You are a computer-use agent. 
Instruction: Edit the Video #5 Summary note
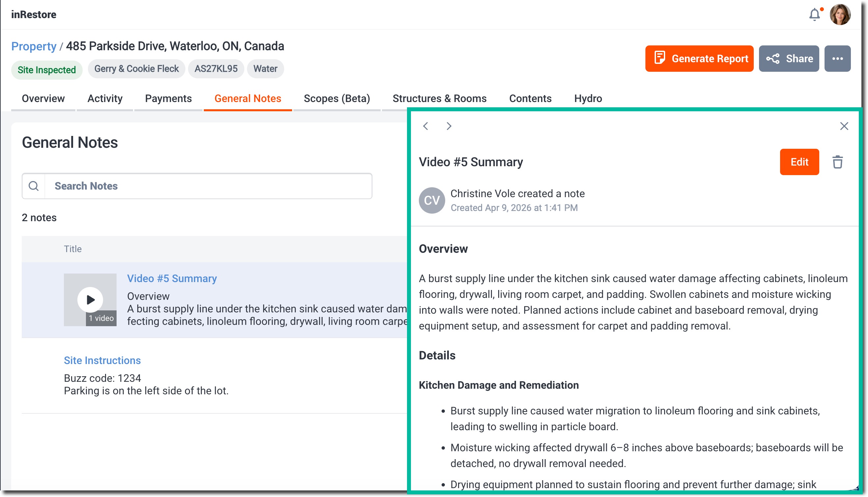coord(799,162)
